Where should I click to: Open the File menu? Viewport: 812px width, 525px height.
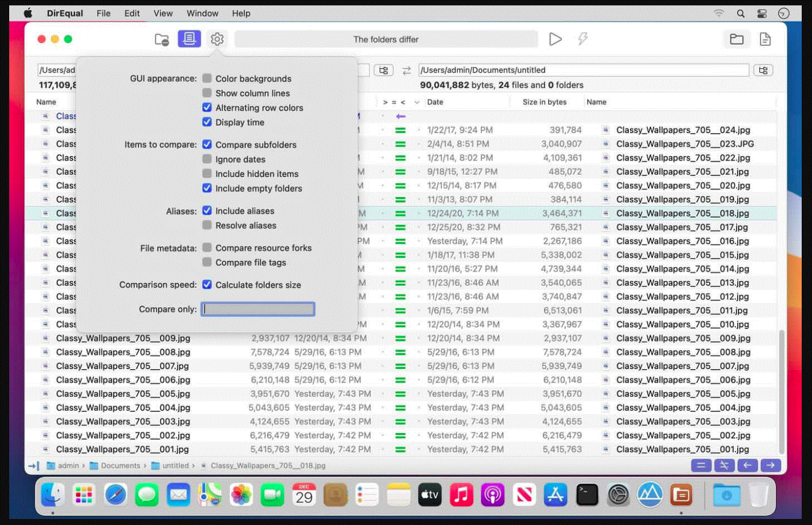click(x=104, y=14)
